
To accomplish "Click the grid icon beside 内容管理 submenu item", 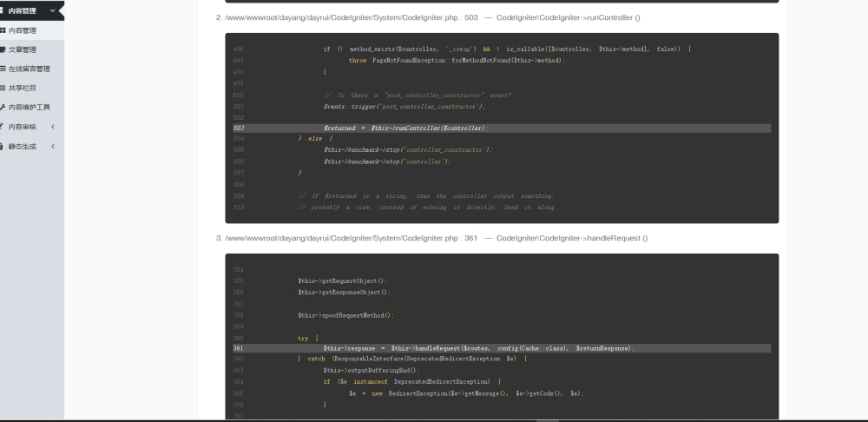I will (3, 30).
